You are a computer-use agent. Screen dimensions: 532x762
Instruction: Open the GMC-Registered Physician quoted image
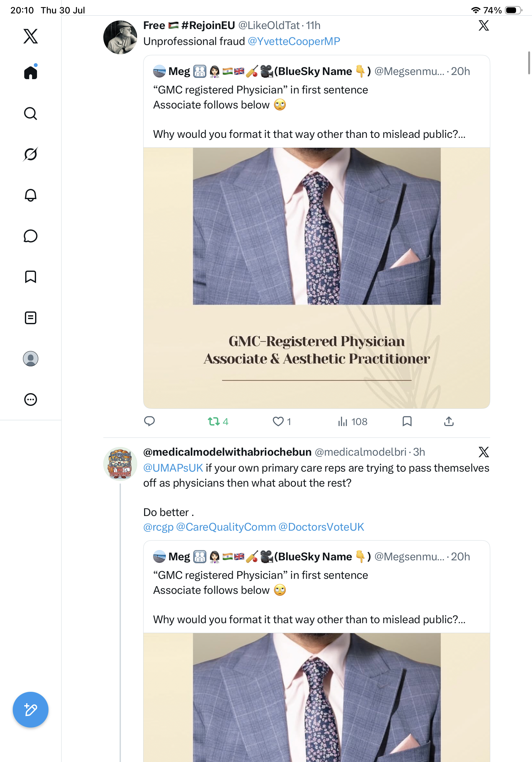tap(317, 278)
